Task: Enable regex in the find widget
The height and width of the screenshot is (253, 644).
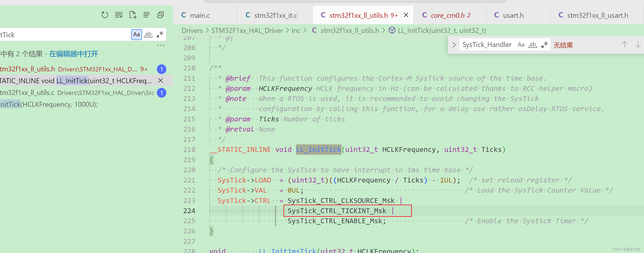Action: click(x=544, y=45)
